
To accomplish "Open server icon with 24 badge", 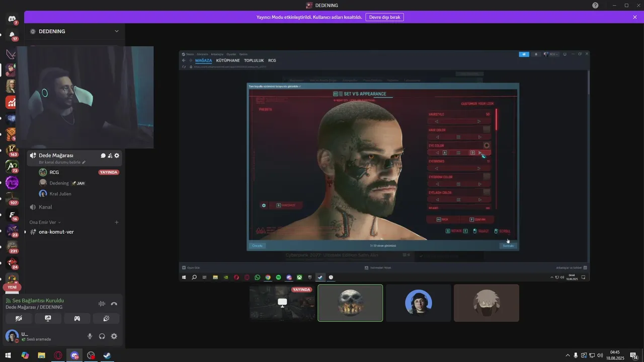I will 12,263.
